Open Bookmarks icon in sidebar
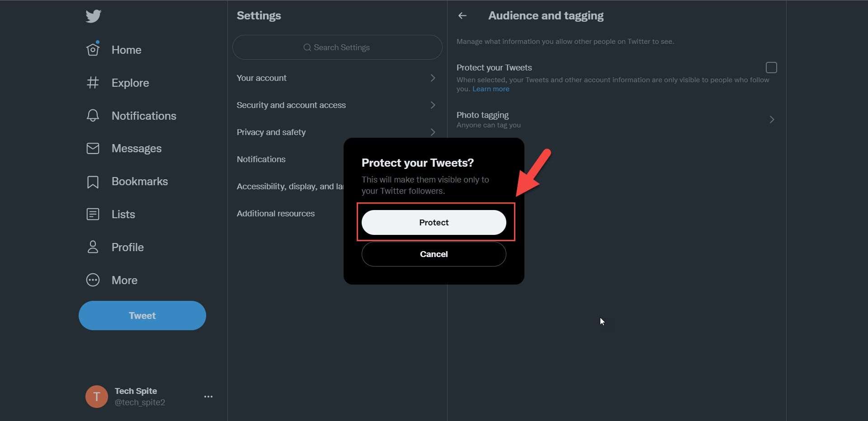This screenshot has height=421, width=868. [93, 182]
